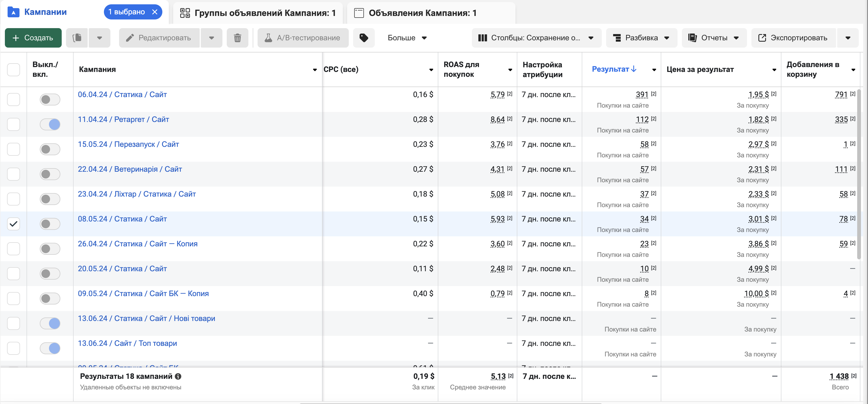The width and height of the screenshot is (868, 404).
Task: Open campaign 11.04.24 / Ретаргет / Сайт
Action: pos(123,119)
